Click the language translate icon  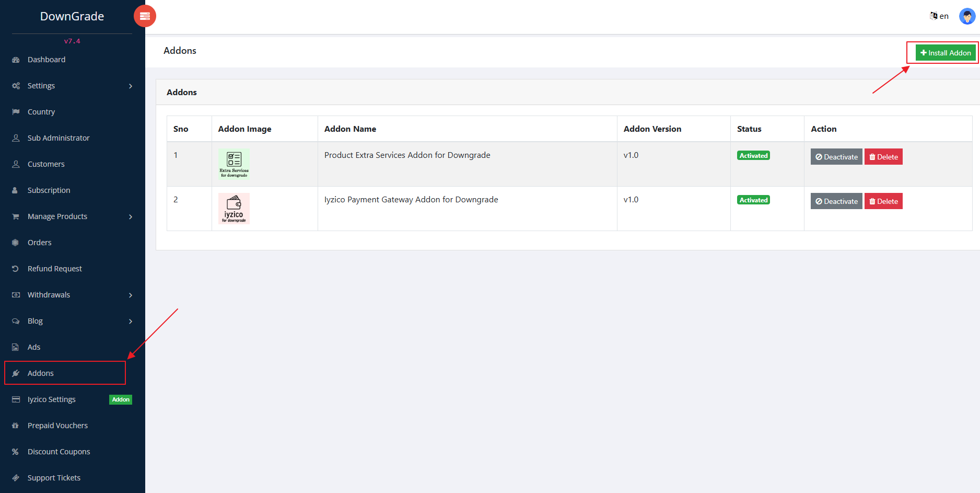(934, 16)
